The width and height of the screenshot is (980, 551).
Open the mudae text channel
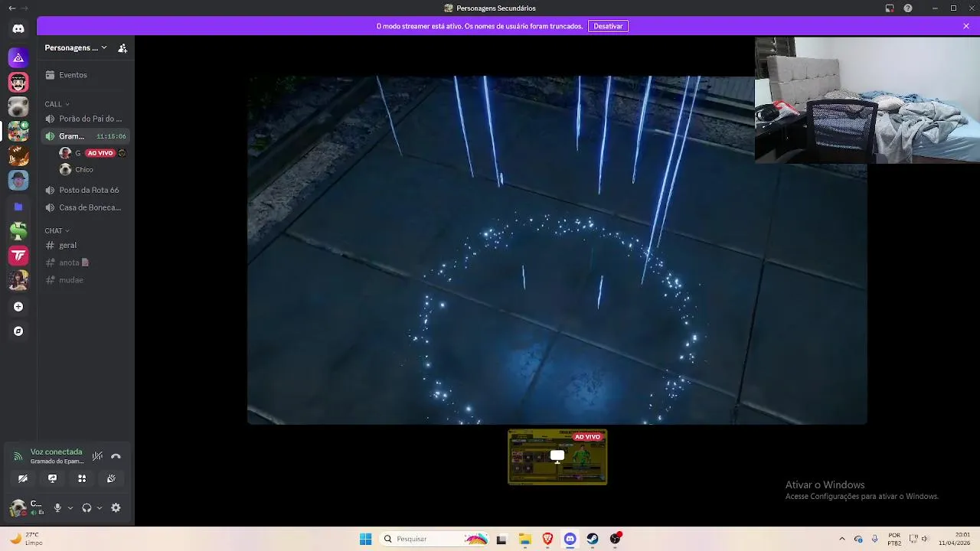pos(86,280)
